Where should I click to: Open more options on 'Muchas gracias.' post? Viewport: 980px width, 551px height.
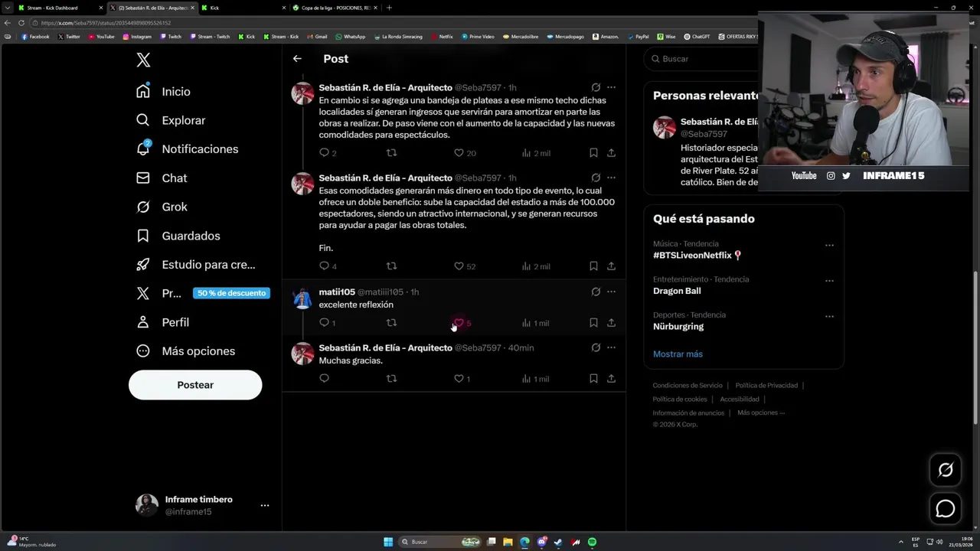[611, 347]
